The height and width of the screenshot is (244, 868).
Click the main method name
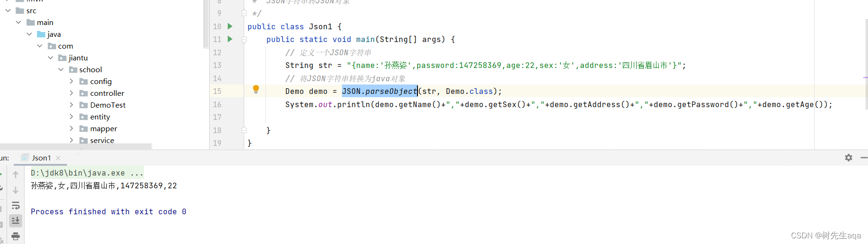tap(366, 39)
